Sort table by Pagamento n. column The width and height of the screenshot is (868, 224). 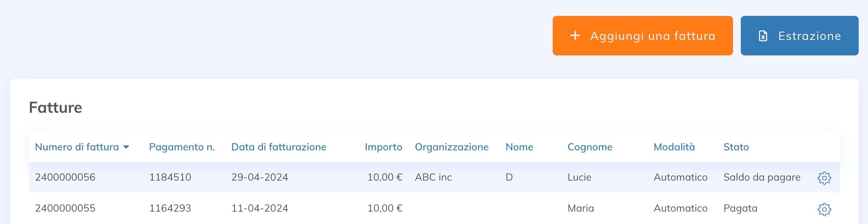click(x=182, y=147)
